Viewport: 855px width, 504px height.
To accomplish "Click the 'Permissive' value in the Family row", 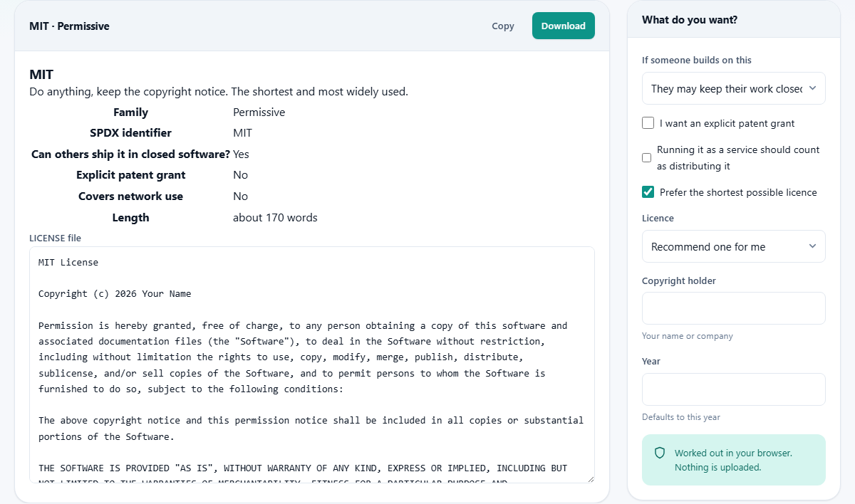I will (259, 112).
